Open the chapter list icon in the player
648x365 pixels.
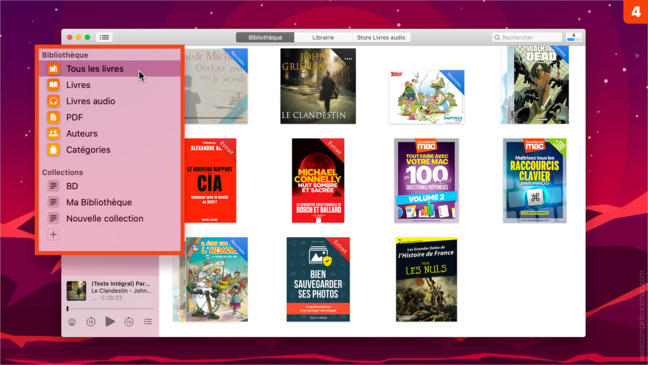(x=148, y=322)
